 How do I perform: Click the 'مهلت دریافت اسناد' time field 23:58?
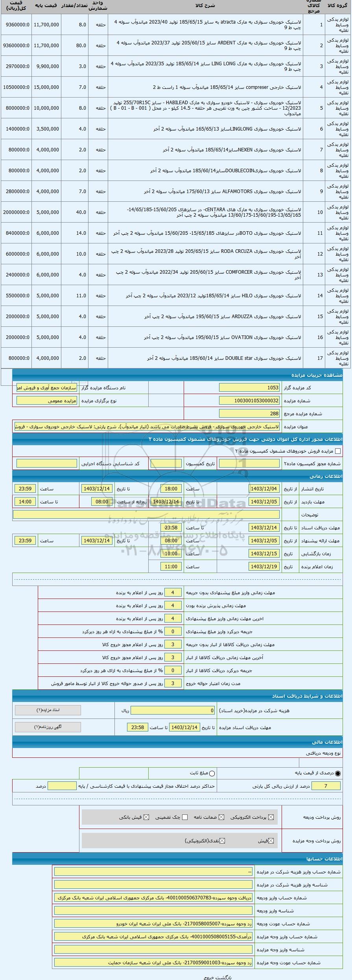[171, 527]
